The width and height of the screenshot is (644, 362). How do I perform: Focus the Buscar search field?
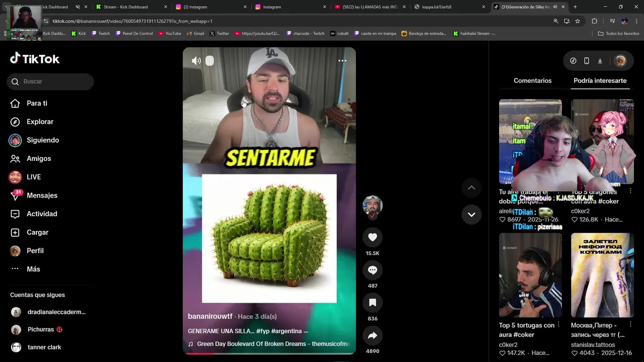[50, 81]
